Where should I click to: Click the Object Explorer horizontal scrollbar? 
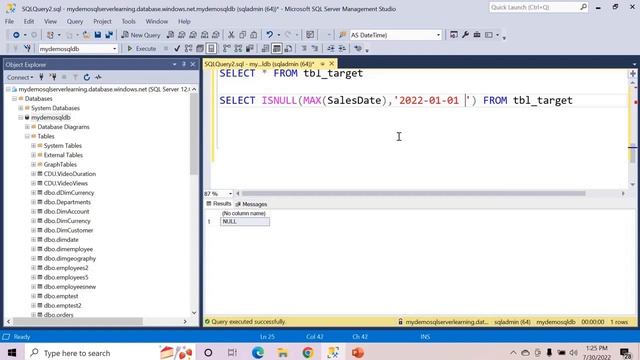78,322
